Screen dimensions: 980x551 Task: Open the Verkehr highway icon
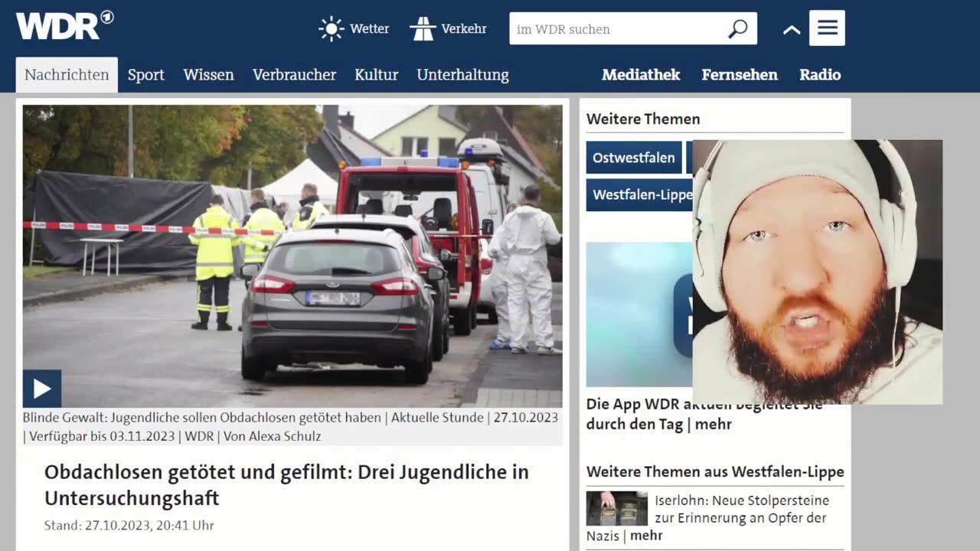(x=423, y=29)
